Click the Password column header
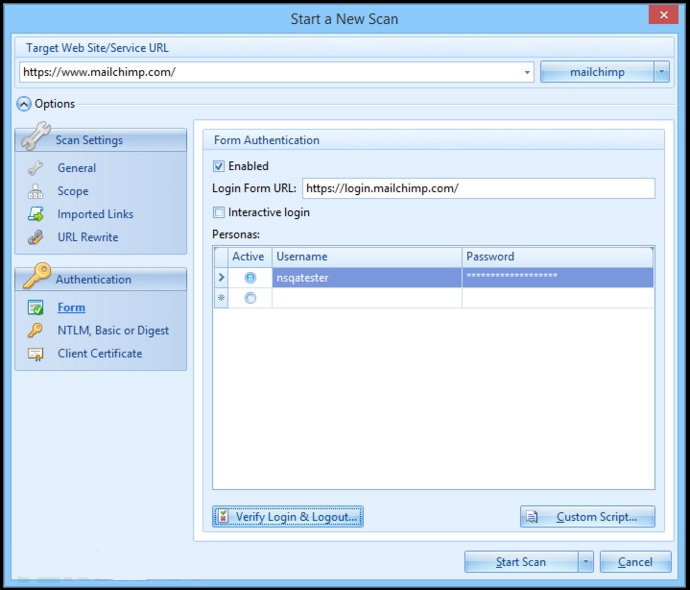The height and width of the screenshot is (590, 690). tap(558, 257)
